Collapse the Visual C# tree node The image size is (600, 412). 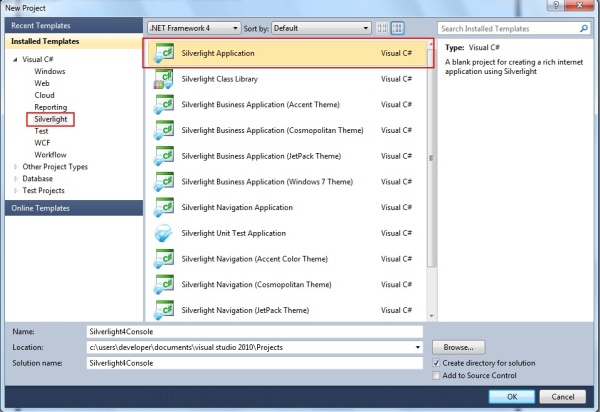coord(15,60)
